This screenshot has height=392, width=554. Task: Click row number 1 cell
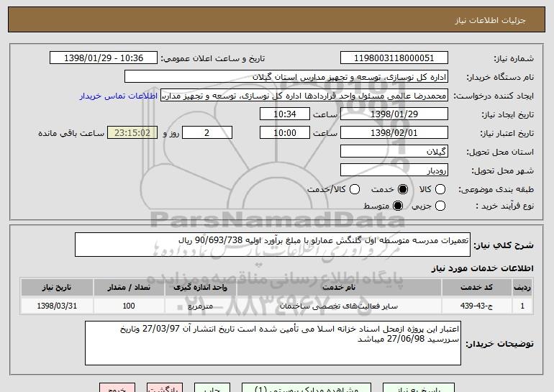[x=522, y=306]
